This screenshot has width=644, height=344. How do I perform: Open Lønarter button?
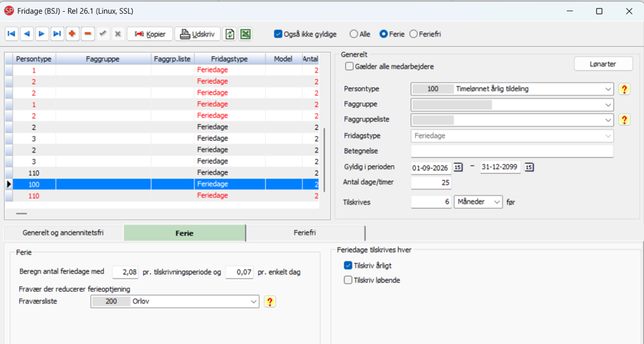(x=603, y=64)
